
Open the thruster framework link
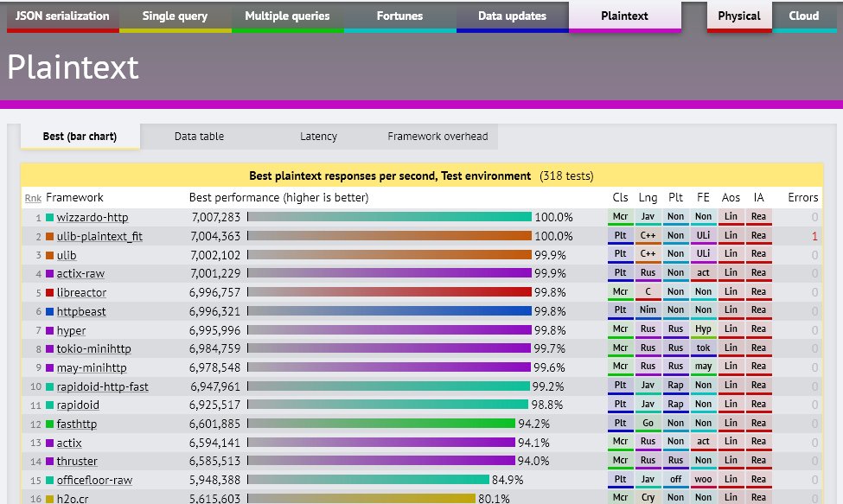pyautogui.click(x=78, y=461)
